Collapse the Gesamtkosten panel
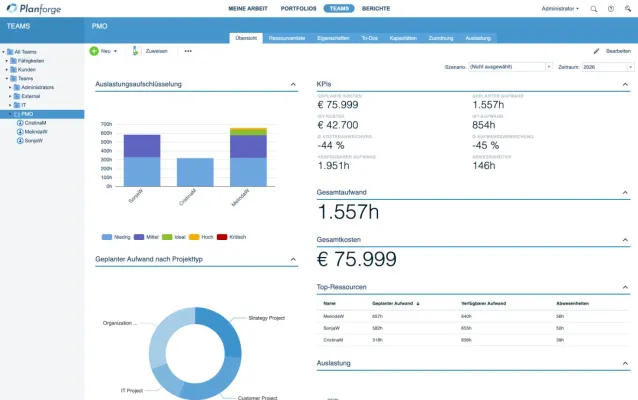This screenshot has width=638, height=400. 625,240
